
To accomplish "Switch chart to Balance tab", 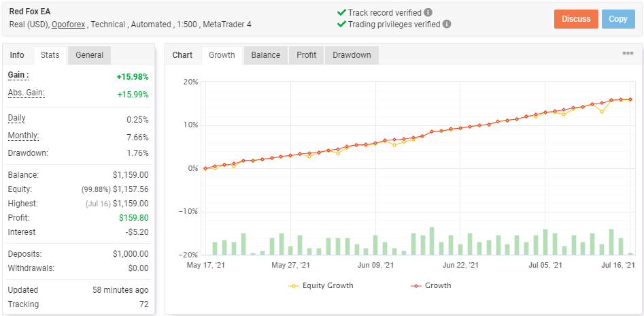I will (x=265, y=55).
